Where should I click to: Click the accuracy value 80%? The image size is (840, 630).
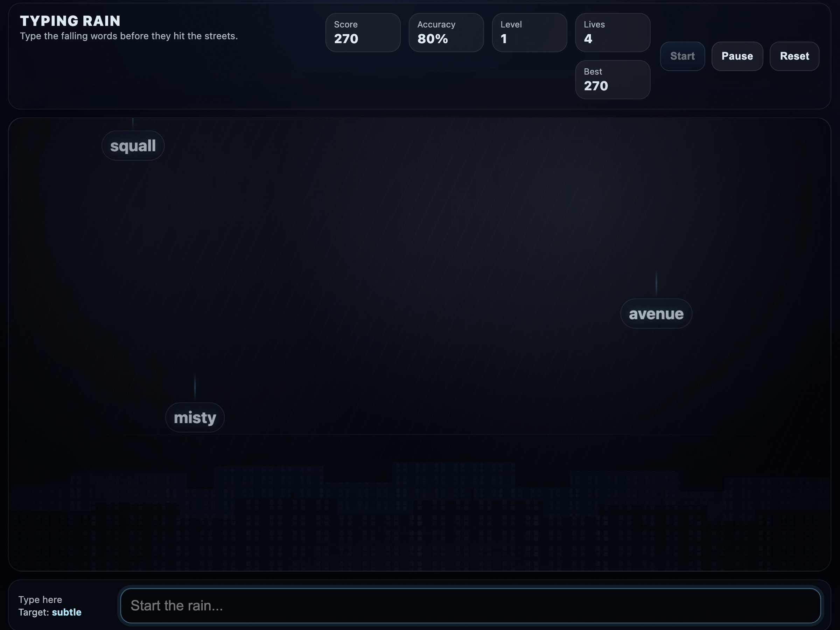pos(433,39)
